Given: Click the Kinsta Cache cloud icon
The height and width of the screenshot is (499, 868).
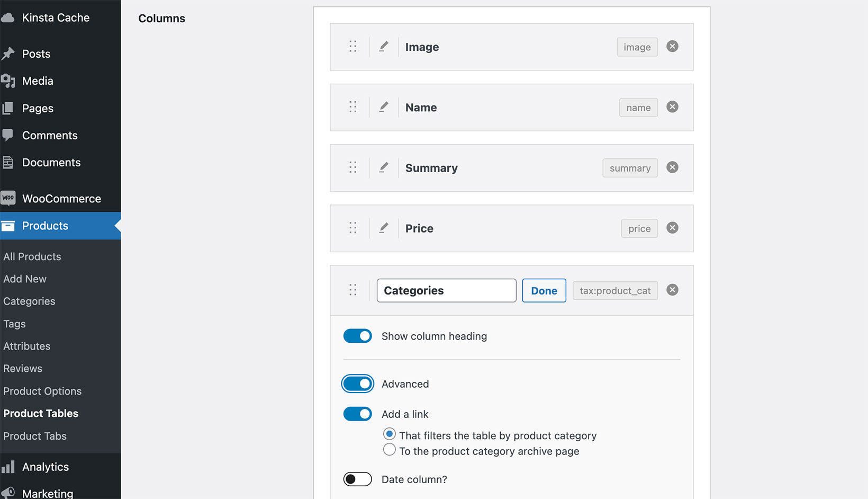Looking at the screenshot, I should pos(8,16).
